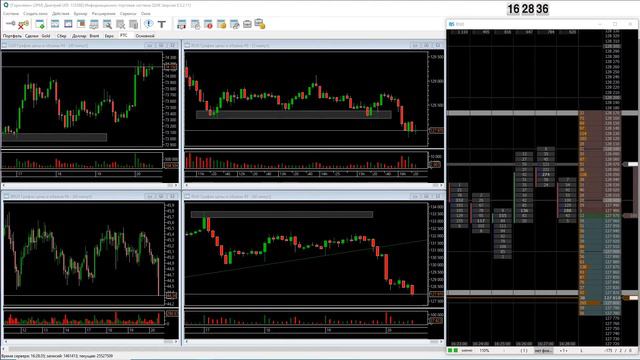Image resolution: width=640 pixels, height=360 pixels.
Task: Click right scroll arrow of lower-left chart
Action: pos(176,342)
